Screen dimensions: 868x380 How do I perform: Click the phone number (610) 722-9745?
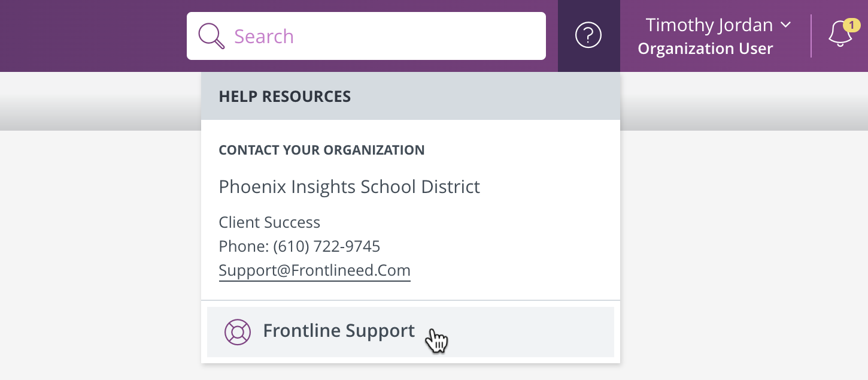tap(327, 246)
